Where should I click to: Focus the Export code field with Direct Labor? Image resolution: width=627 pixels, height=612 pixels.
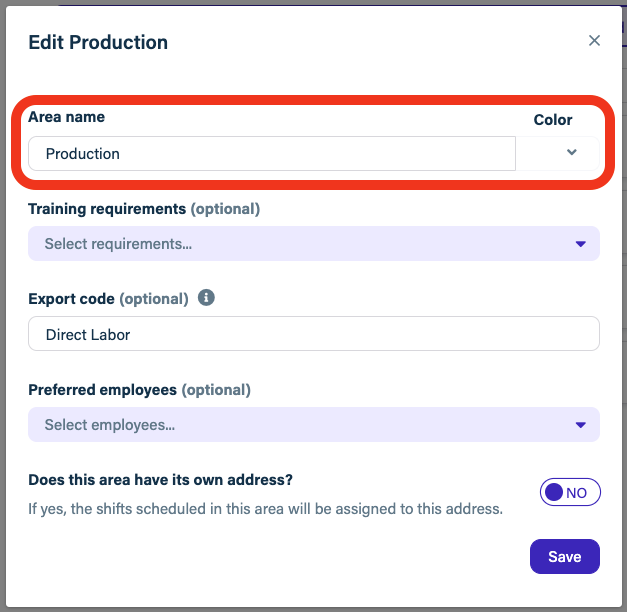(x=314, y=334)
